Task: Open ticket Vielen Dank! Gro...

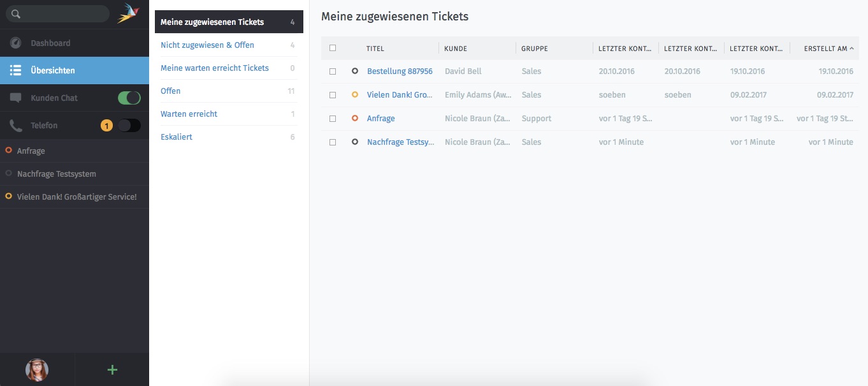Action: pos(400,94)
